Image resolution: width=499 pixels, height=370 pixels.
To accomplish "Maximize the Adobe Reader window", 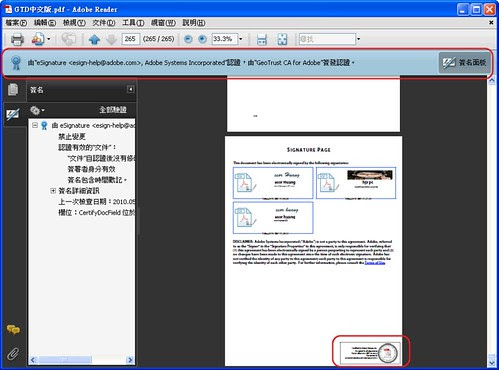I will point(476,9).
